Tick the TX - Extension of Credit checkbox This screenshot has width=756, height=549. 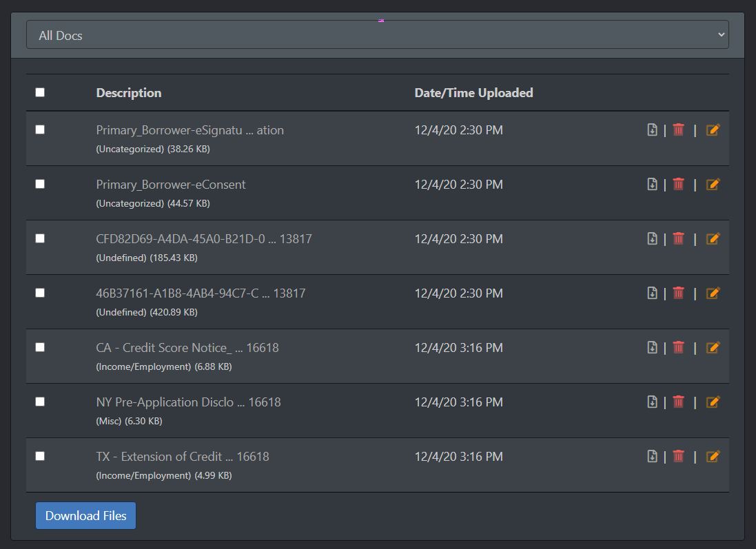click(40, 456)
